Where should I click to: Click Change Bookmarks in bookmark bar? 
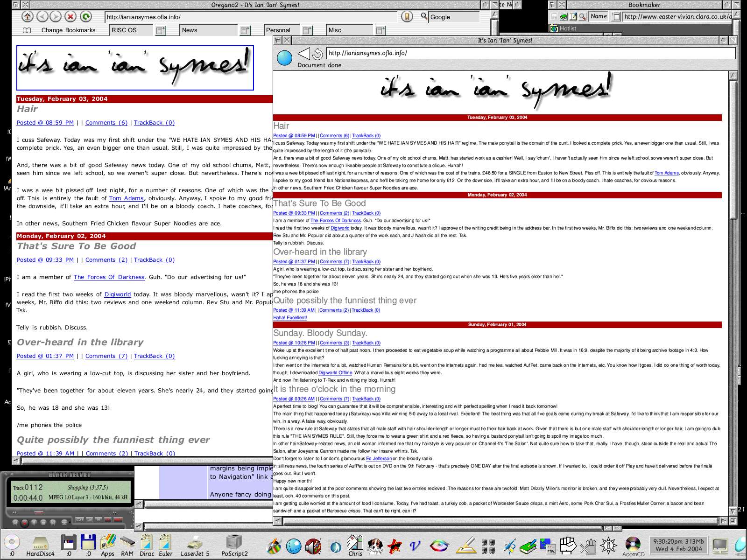tap(68, 30)
